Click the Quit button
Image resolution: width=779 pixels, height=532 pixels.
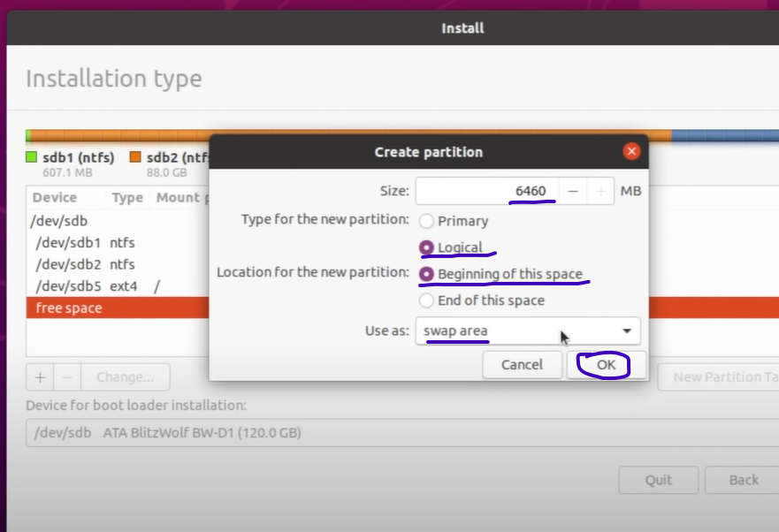point(658,480)
